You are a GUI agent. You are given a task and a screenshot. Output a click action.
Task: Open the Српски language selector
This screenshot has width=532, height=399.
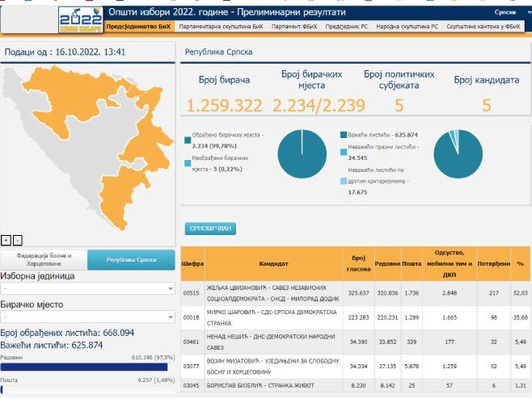point(508,13)
